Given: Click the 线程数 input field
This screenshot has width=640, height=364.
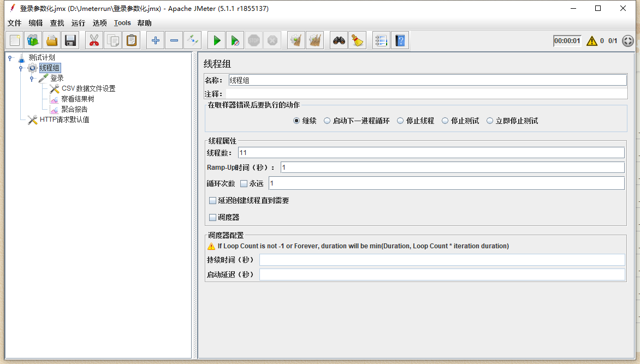Looking at the screenshot, I should tap(431, 153).
